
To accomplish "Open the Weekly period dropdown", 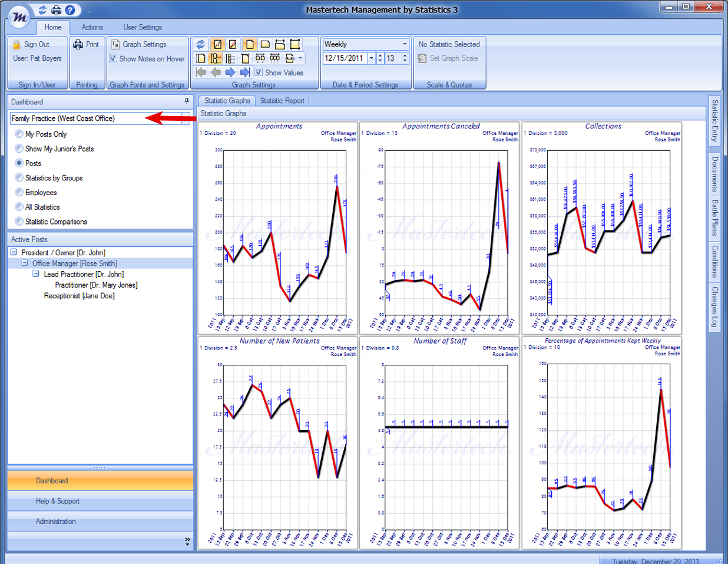I will click(x=405, y=44).
